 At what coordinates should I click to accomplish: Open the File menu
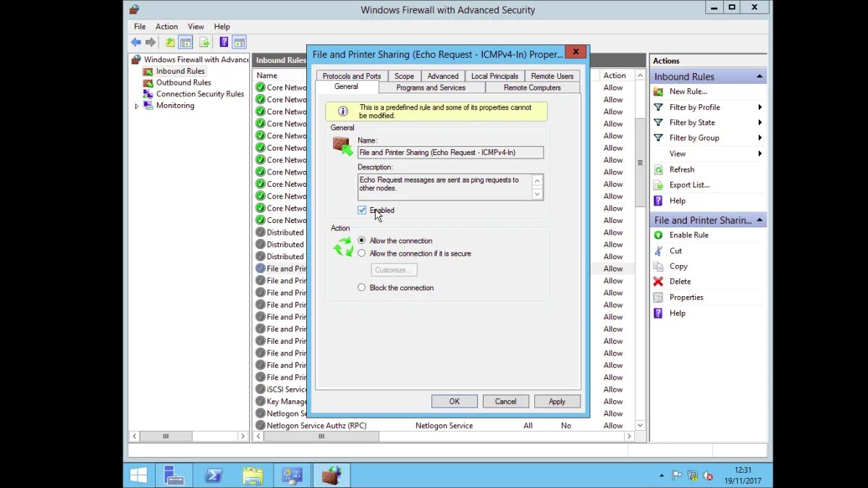coord(140,27)
